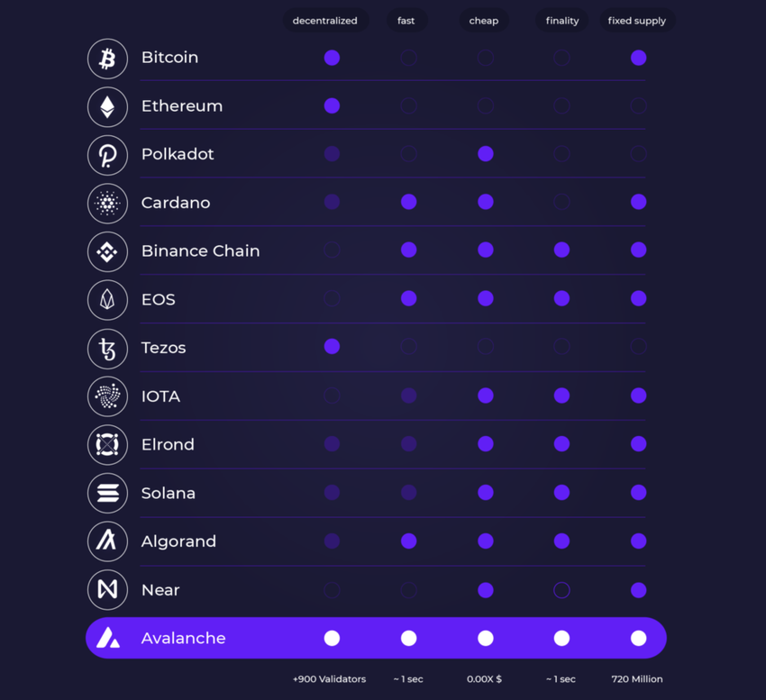Select the decentralized column header pill

(325, 21)
